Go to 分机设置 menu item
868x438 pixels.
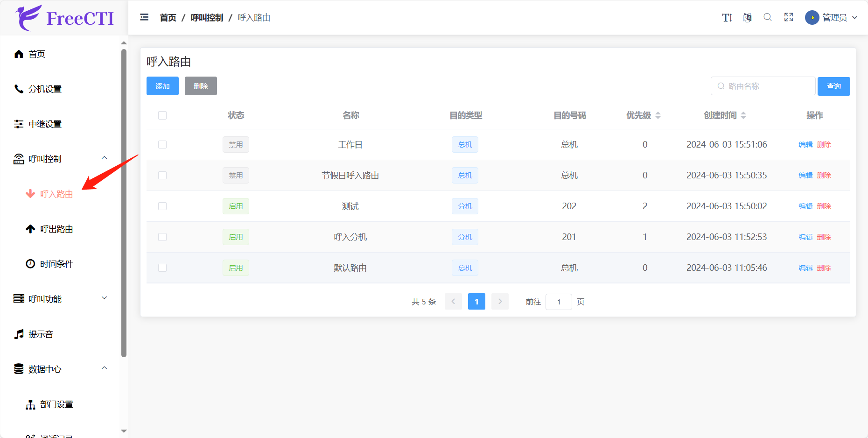[45, 89]
